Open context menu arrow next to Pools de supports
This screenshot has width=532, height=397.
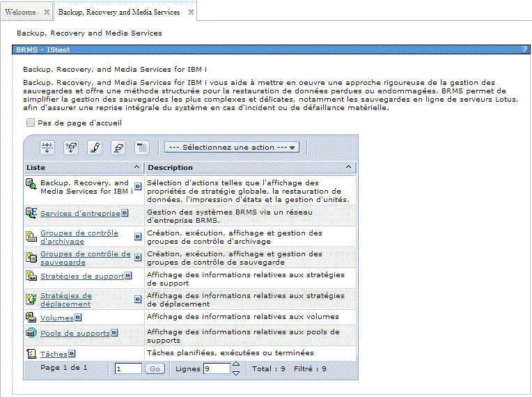point(114,333)
